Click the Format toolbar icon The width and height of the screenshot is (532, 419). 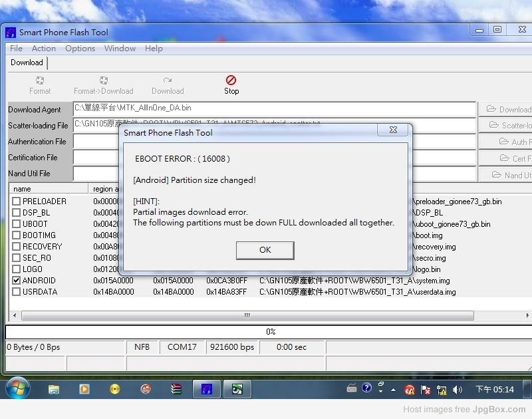pyautogui.click(x=40, y=80)
